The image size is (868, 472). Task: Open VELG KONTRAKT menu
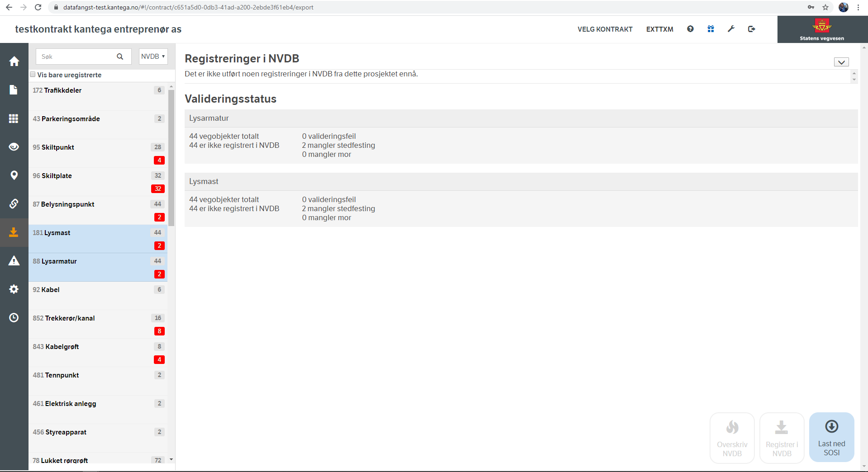[605, 29]
